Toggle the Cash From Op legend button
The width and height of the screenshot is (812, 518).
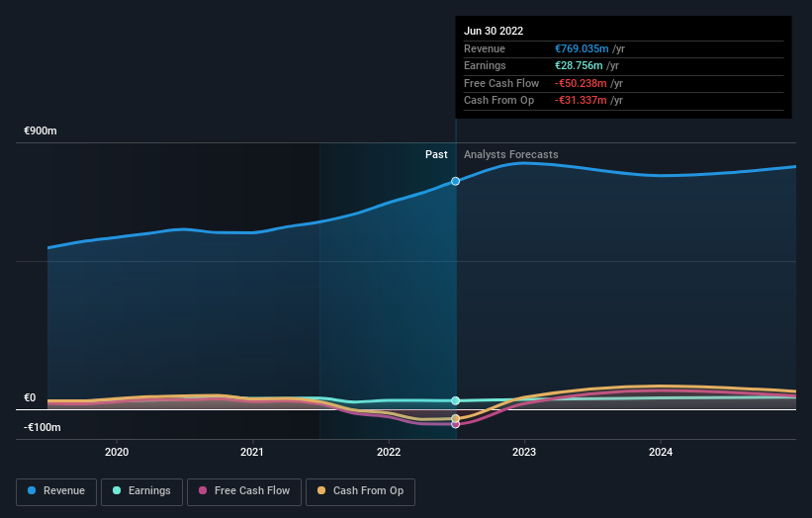coord(360,491)
